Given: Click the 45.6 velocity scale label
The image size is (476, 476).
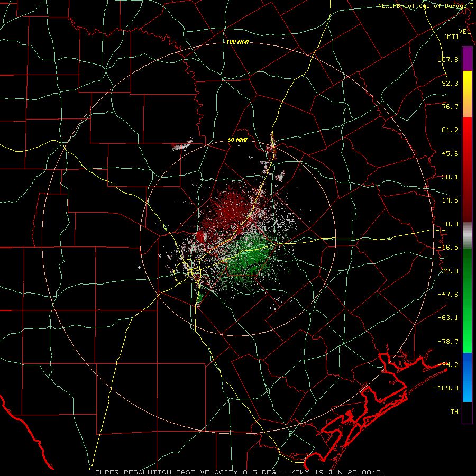Looking at the screenshot, I should (x=450, y=153).
